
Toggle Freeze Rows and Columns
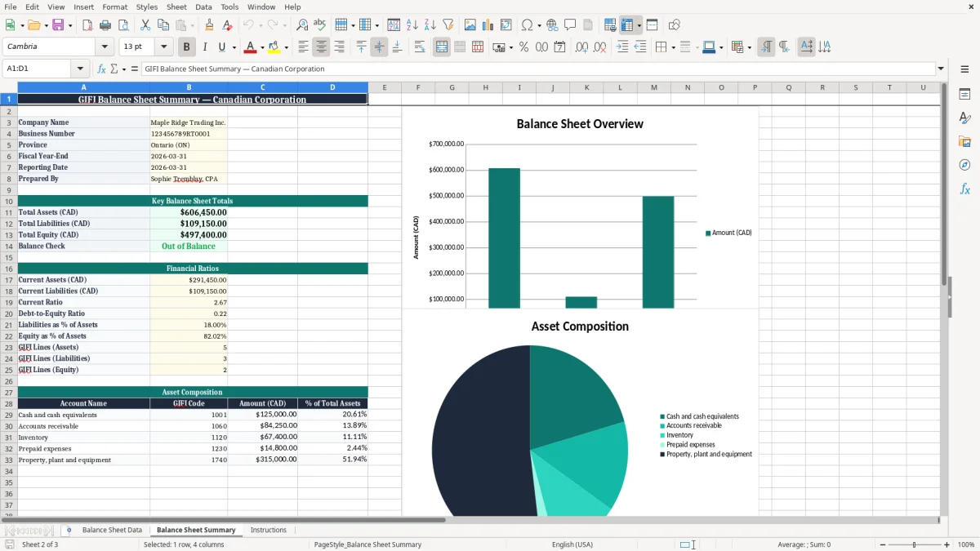[x=627, y=25]
